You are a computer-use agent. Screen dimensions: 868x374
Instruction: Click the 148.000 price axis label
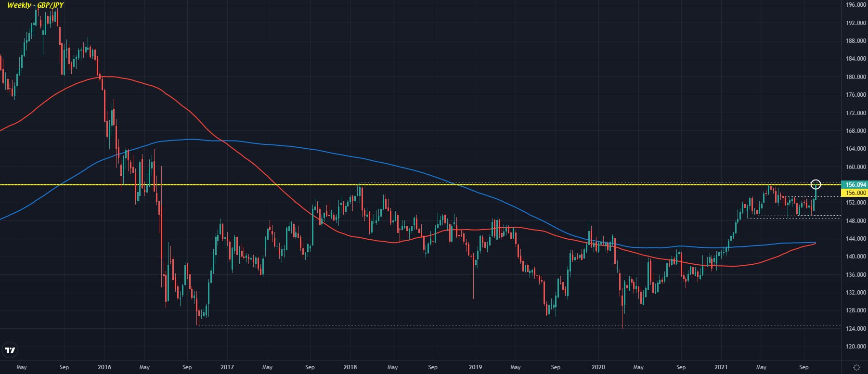pyautogui.click(x=856, y=221)
